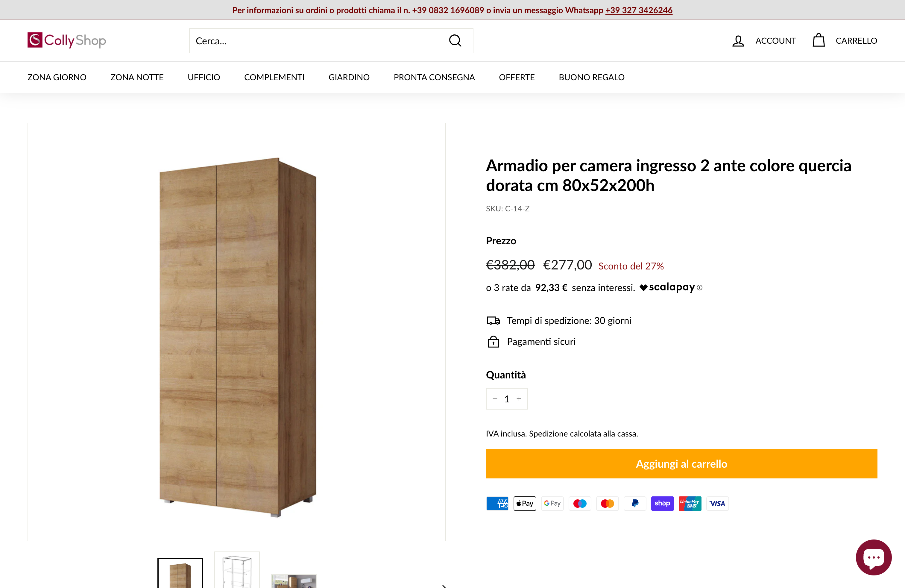
Task: Click the next thumbnails arrow
Action: click(444, 586)
